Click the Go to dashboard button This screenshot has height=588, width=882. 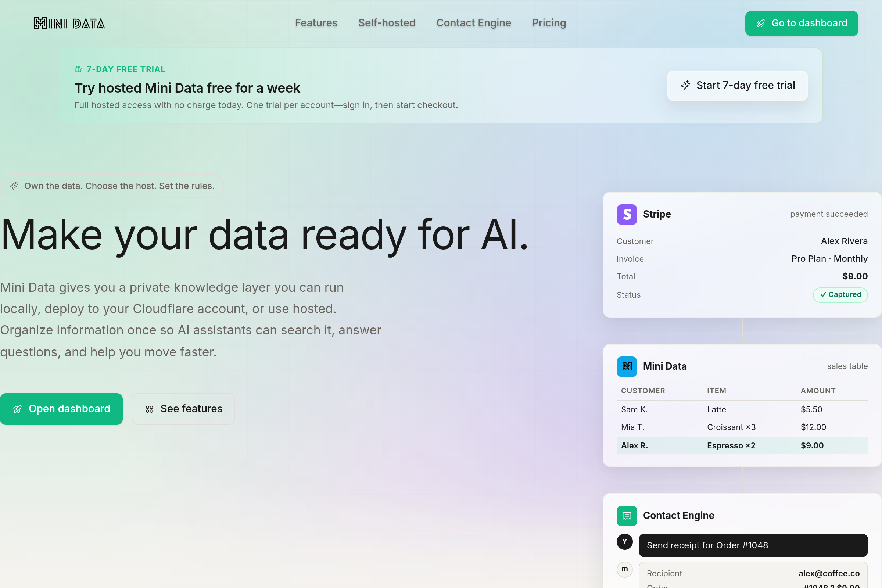[x=802, y=23]
